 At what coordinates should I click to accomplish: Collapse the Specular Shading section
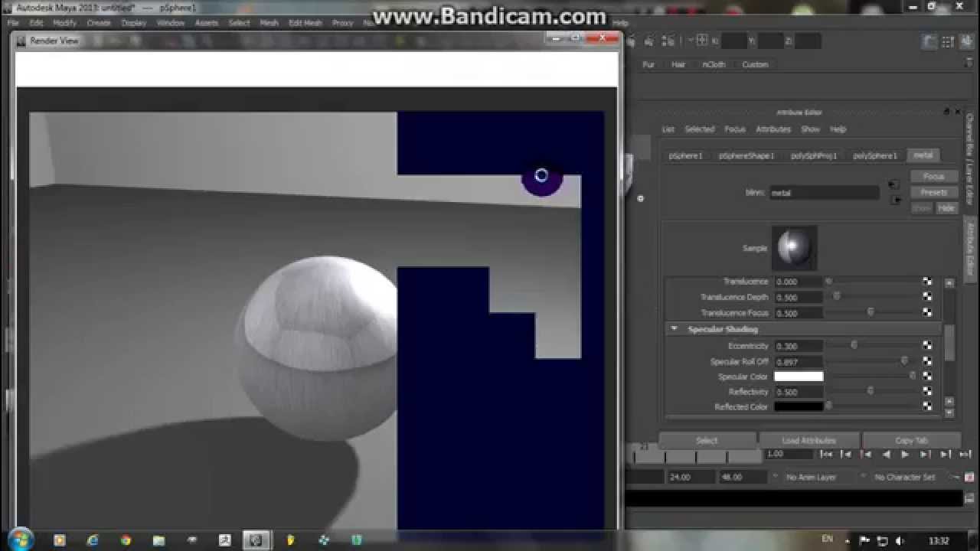674,329
